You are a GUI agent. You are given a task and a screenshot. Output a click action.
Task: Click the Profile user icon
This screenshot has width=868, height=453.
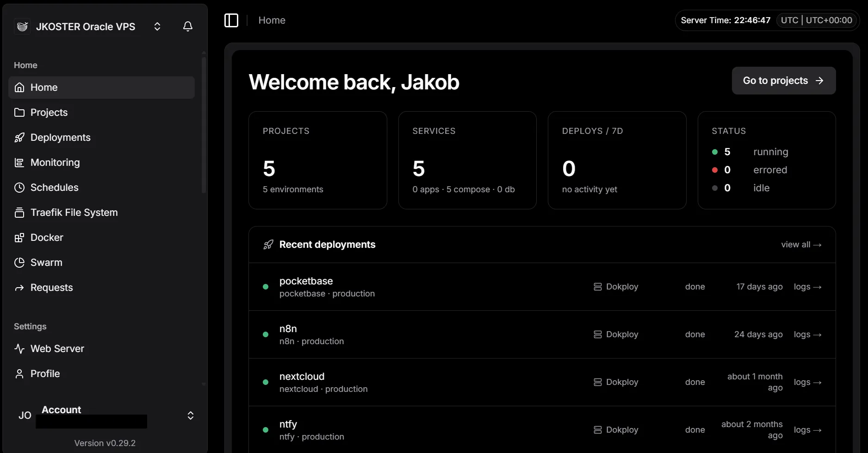pos(19,374)
